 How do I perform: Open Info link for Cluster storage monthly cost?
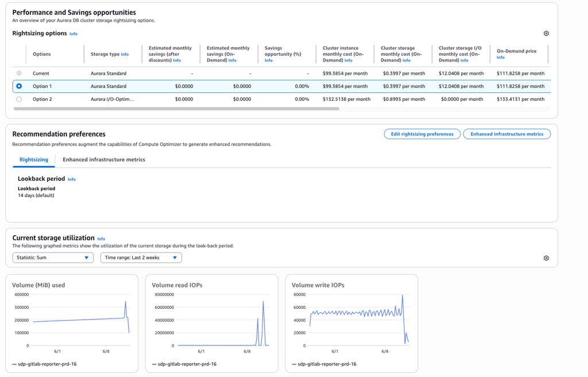tap(407, 60)
